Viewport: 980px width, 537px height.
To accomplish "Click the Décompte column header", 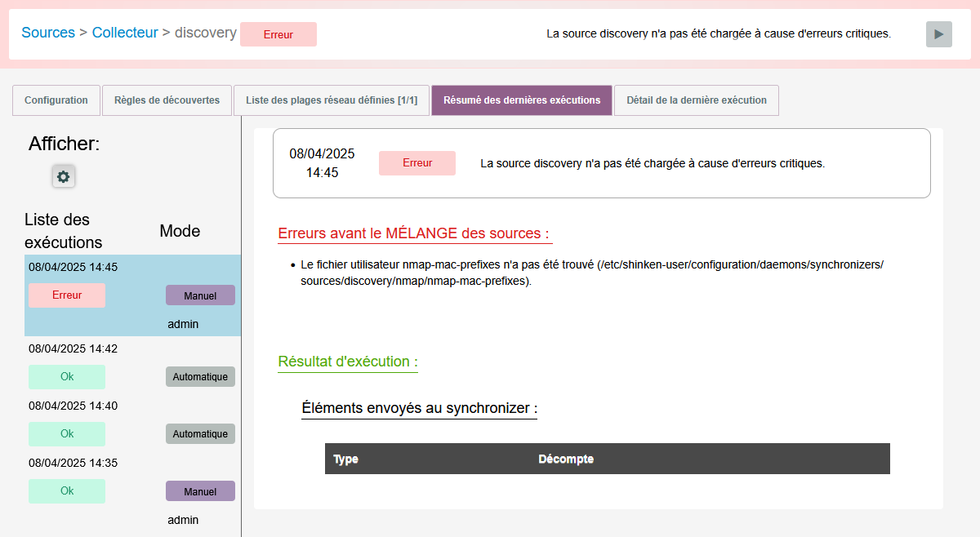I will (566, 459).
